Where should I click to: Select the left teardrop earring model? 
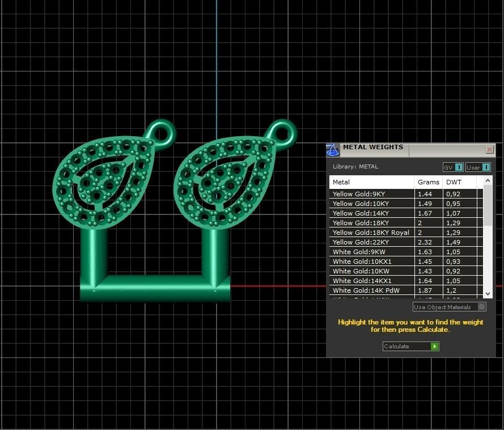(x=104, y=182)
